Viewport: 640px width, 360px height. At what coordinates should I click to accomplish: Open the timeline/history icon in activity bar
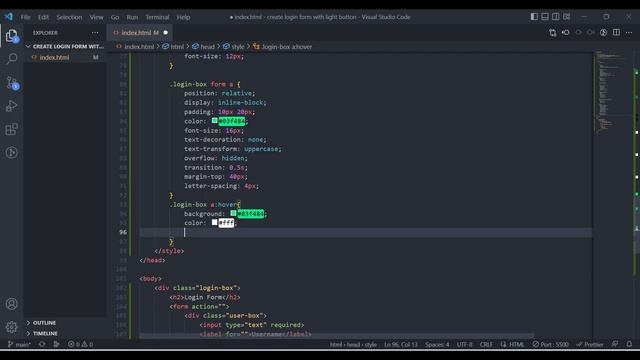(x=12, y=153)
